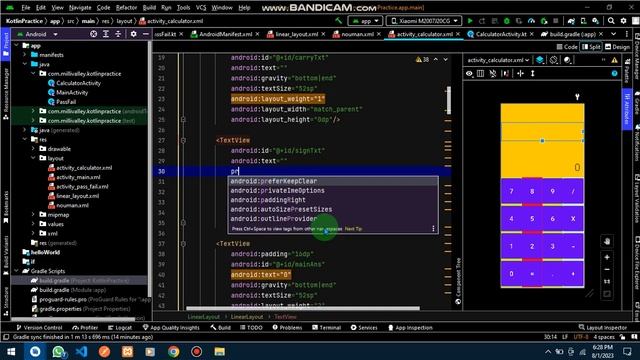The height and width of the screenshot is (360, 640).
Task: Click the pan hand tool in preview
Action: pyautogui.click(x=607, y=242)
